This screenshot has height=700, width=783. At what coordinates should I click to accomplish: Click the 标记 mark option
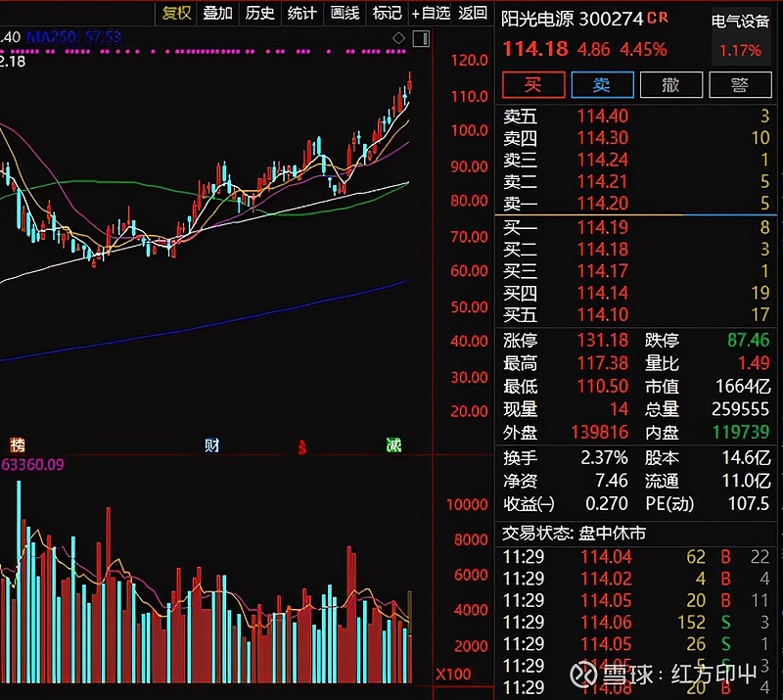(x=387, y=13)
